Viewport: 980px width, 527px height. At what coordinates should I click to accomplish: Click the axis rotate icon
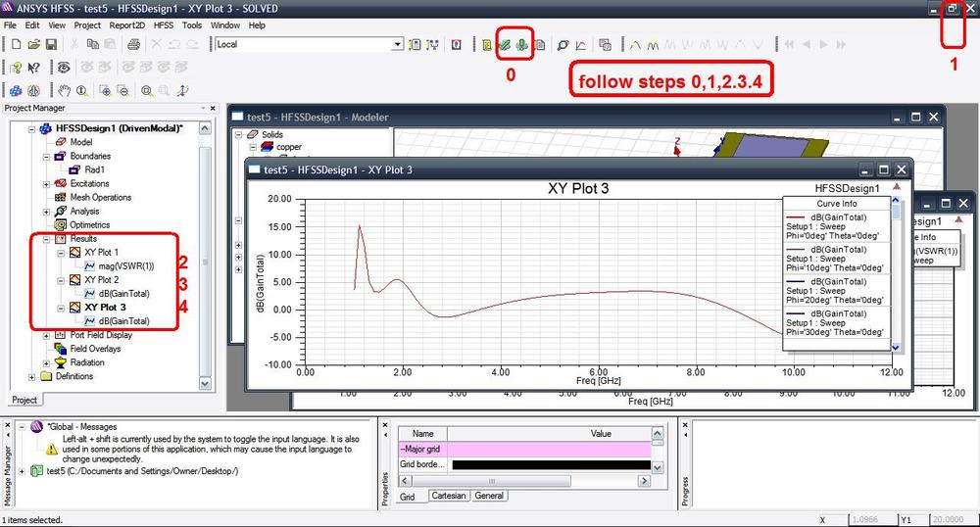click(182, 90)
